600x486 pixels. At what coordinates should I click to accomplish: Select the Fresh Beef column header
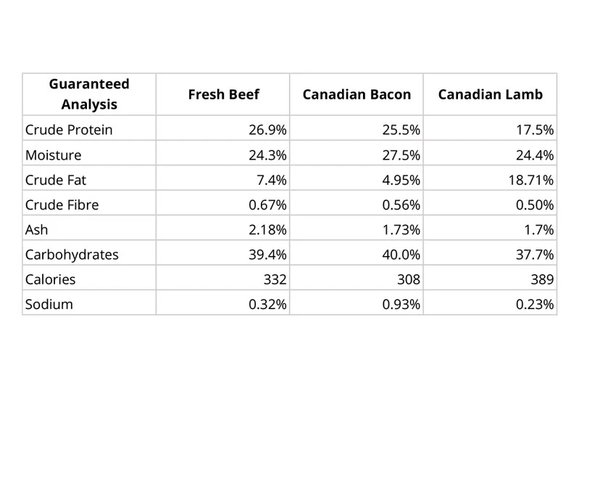223,94
